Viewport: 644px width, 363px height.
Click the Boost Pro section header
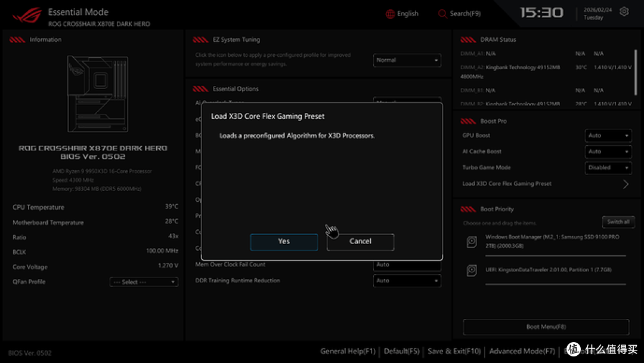point(493,121)
